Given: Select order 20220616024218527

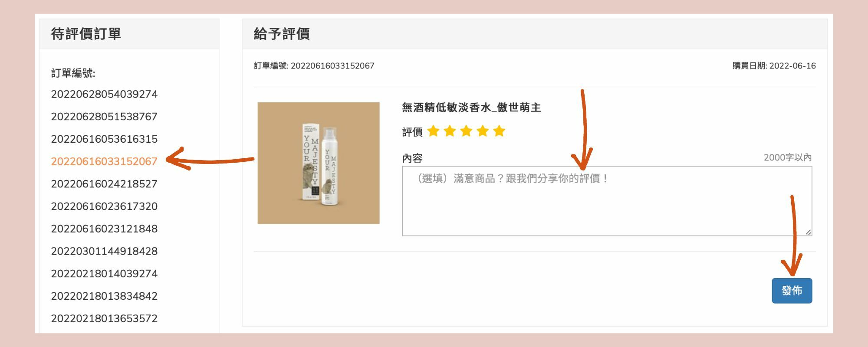Looking at the screenshot, I should (104, 184).
